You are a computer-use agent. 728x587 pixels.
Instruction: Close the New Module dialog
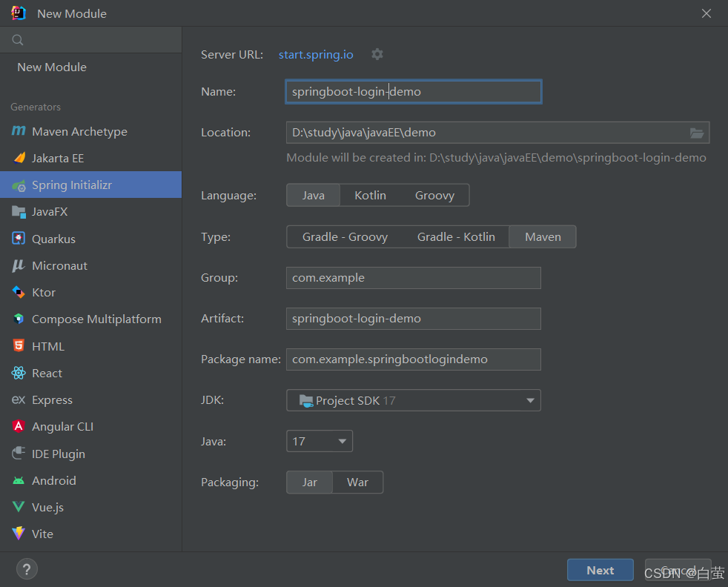pyautogui.click(x=707, y=13)
